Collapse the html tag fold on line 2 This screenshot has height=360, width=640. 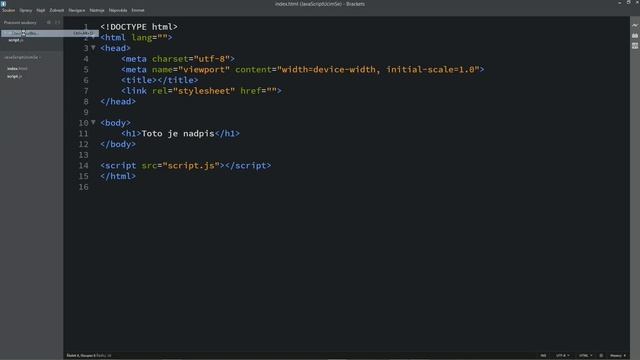coord(93,37)
